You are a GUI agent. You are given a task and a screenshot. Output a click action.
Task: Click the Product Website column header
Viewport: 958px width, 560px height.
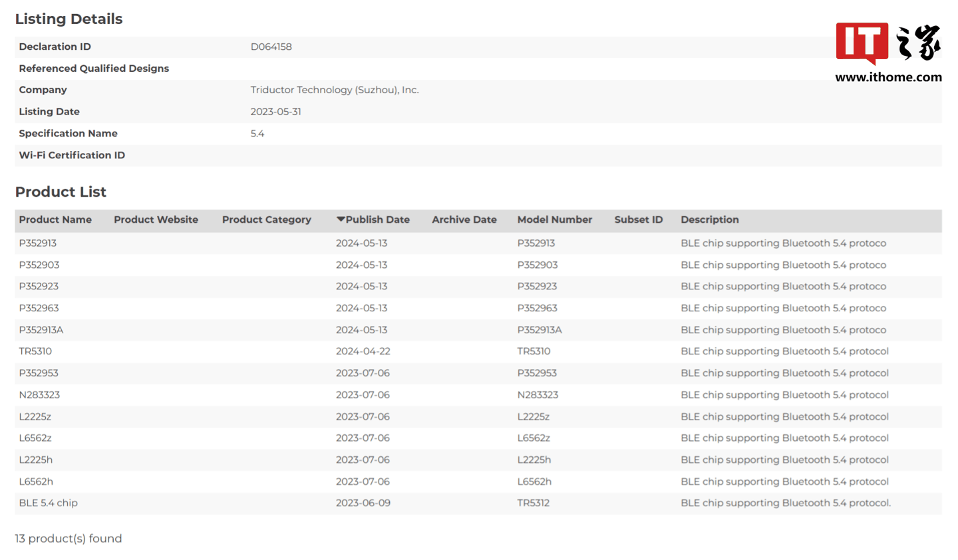[156, 219]
